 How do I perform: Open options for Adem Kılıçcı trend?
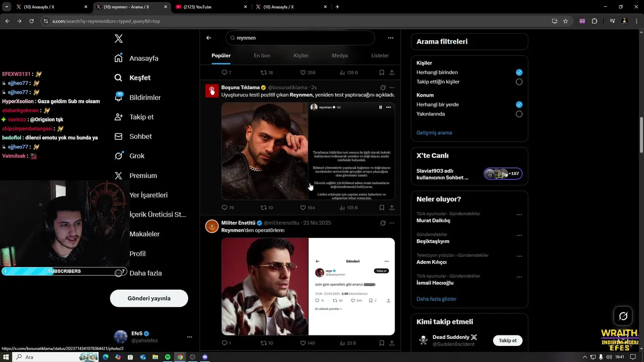point(519,256)
